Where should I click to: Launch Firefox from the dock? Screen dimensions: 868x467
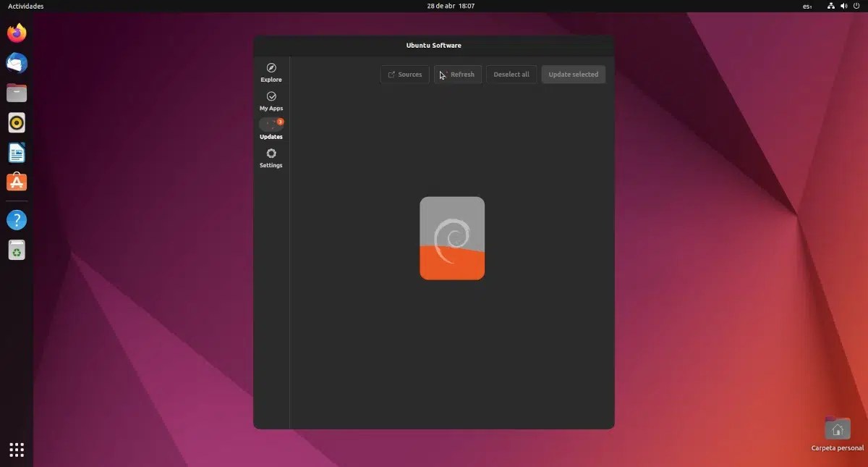tap(17, 33)
